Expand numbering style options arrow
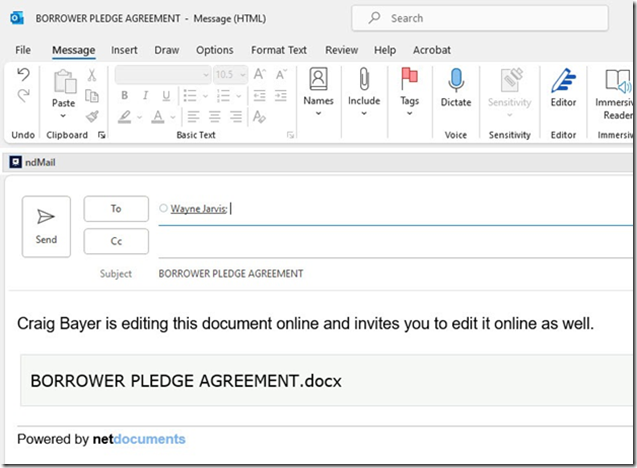The height and width of the screenshot is (468, 637). pyautogui.click(x=238, y=96)
